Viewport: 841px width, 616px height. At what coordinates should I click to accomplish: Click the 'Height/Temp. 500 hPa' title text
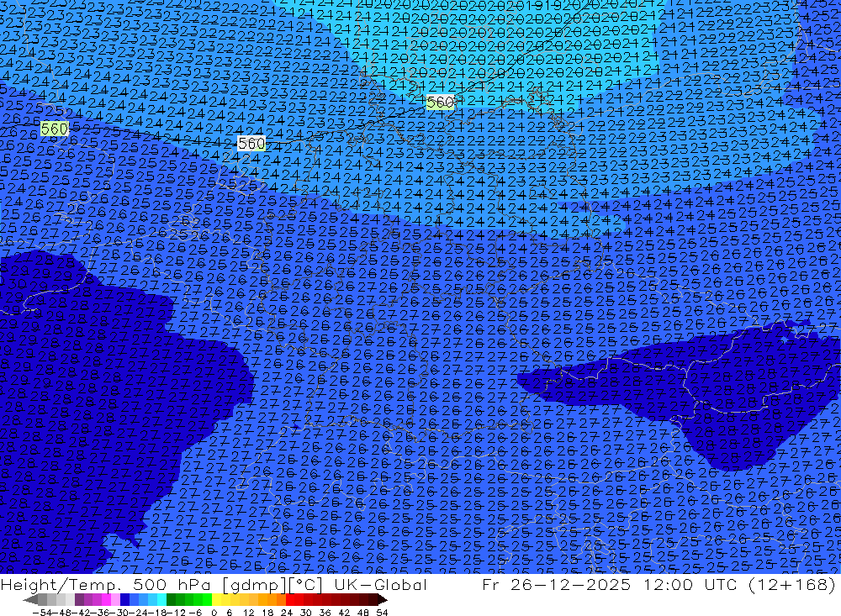(x=106, y=584)
